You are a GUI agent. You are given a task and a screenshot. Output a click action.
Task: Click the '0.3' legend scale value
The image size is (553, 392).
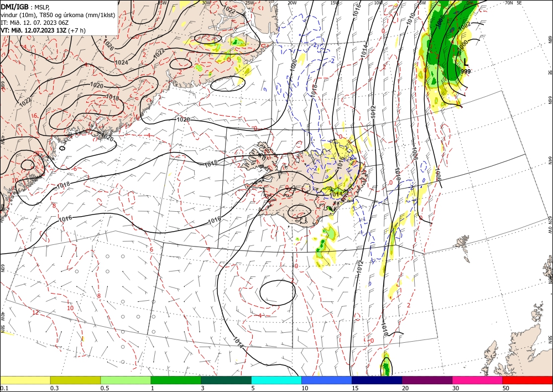point(54,388)
